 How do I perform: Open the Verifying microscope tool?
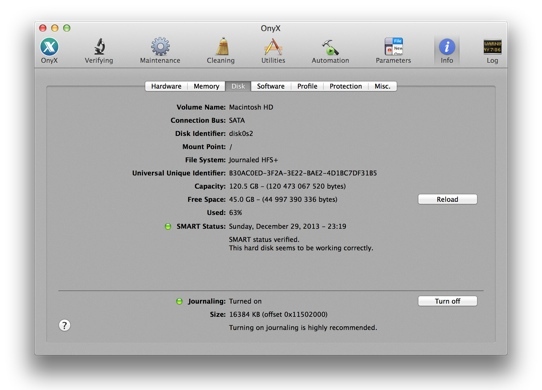click(x=99, y=50)
